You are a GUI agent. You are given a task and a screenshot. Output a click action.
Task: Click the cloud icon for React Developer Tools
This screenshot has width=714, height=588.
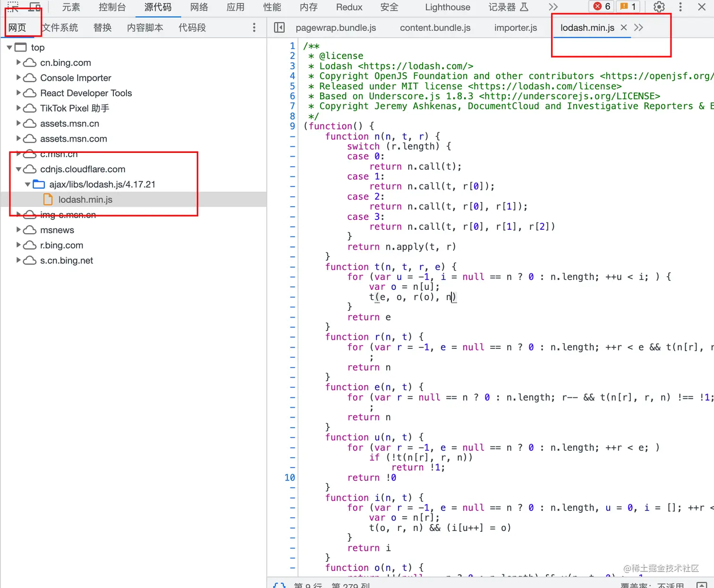[x=30, y=93]
